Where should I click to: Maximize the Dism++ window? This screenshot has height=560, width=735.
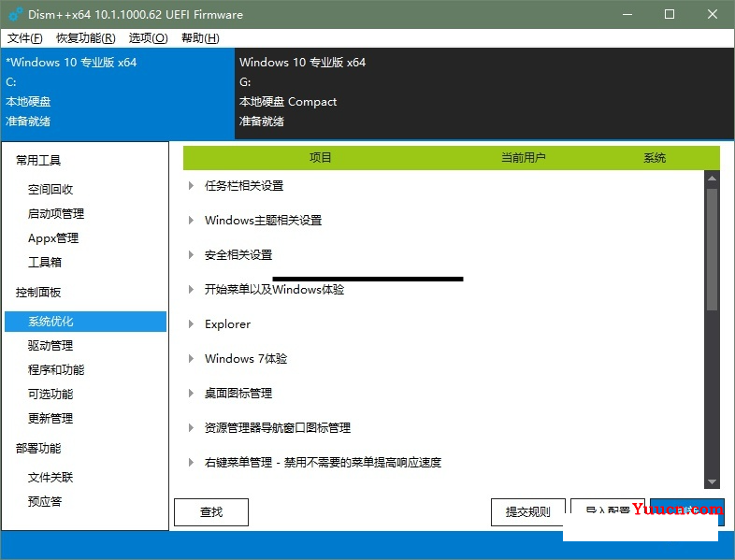tap(670, 15)
